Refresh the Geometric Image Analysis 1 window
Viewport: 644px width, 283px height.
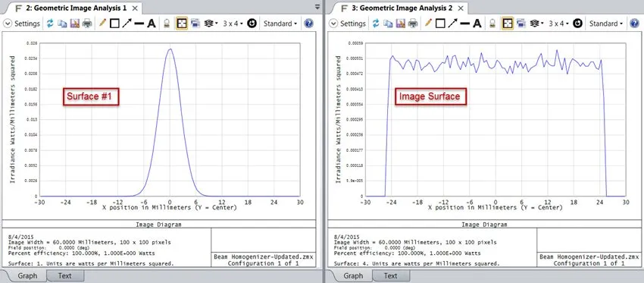(x=50, y=24)
